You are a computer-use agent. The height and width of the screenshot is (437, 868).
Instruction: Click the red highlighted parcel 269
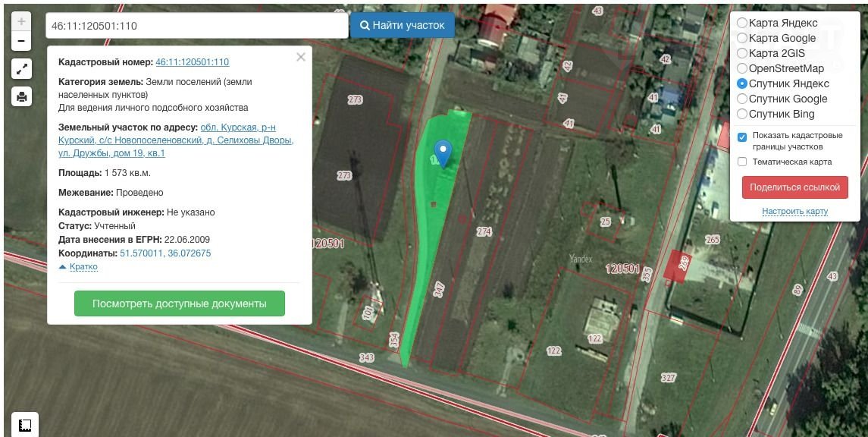[677, 266]
